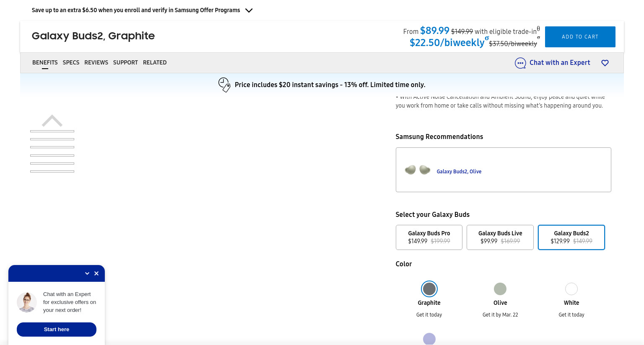
Task: Click the $89.99 trade-in price text
Action: pos(435,31)
